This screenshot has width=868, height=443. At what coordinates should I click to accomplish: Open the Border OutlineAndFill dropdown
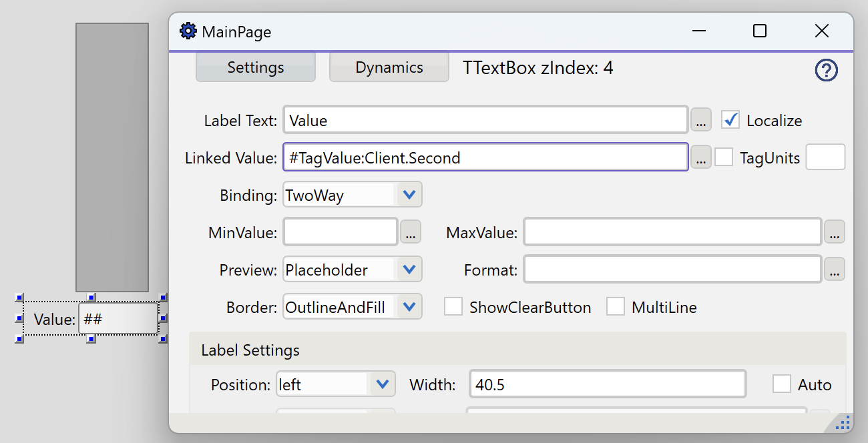[409, 308]
